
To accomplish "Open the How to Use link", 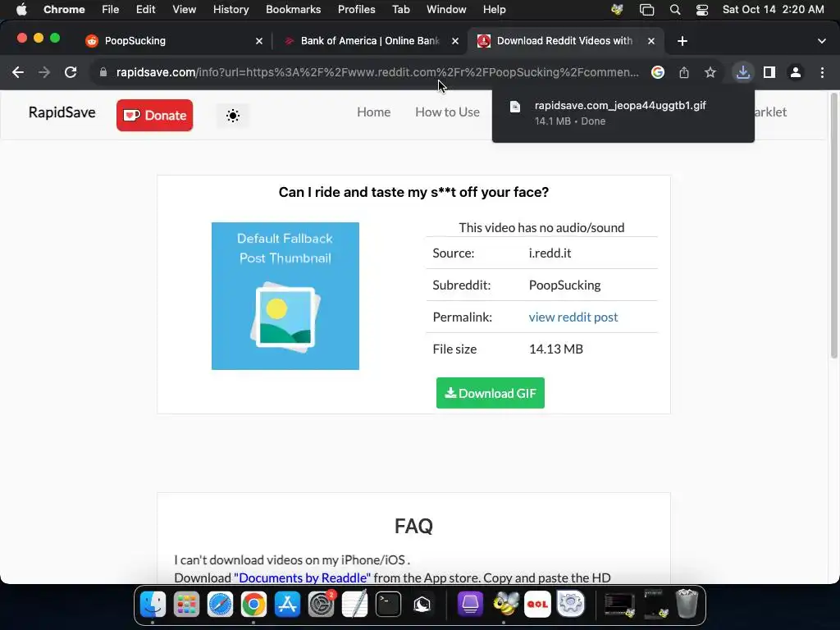I will [447, 112].
